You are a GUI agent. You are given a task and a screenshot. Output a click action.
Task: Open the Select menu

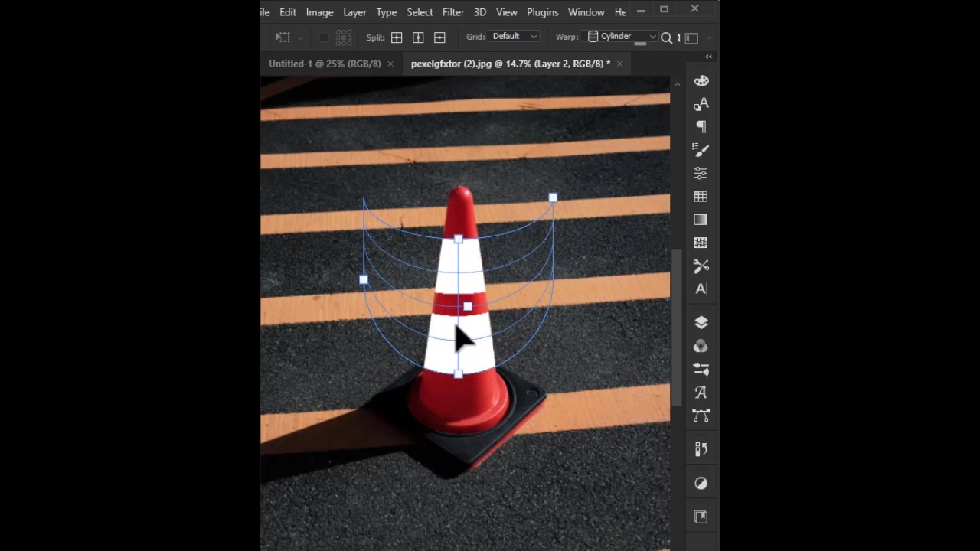420,12
